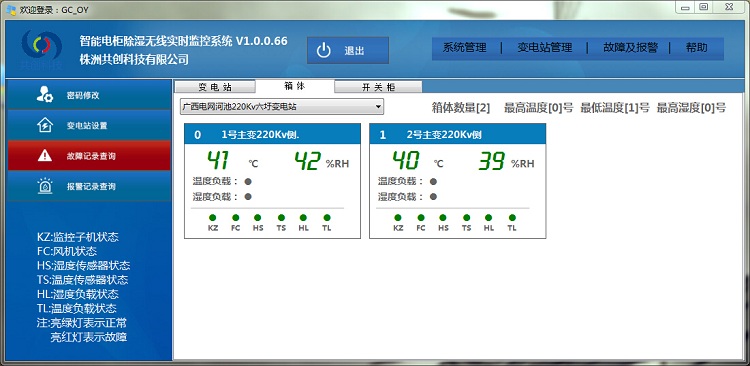Open the substation selection dropdown
This screenshot has width=750, height=366.
pos(282,107)
